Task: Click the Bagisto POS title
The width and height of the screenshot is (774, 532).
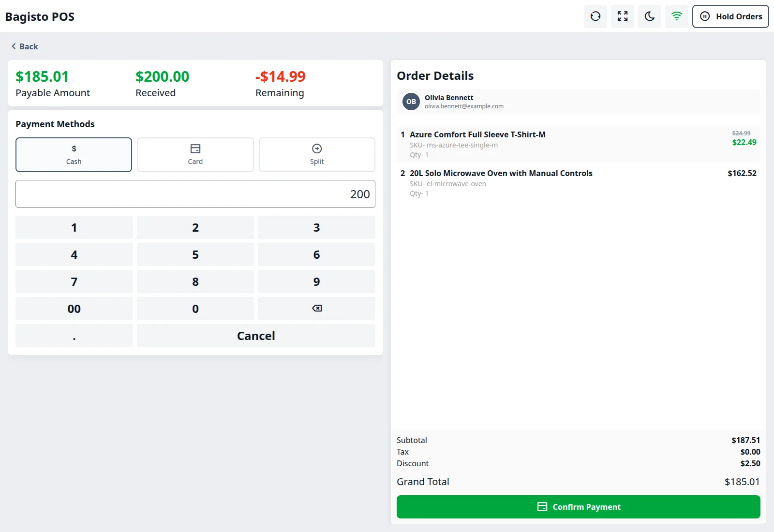Action: (40, 16)
